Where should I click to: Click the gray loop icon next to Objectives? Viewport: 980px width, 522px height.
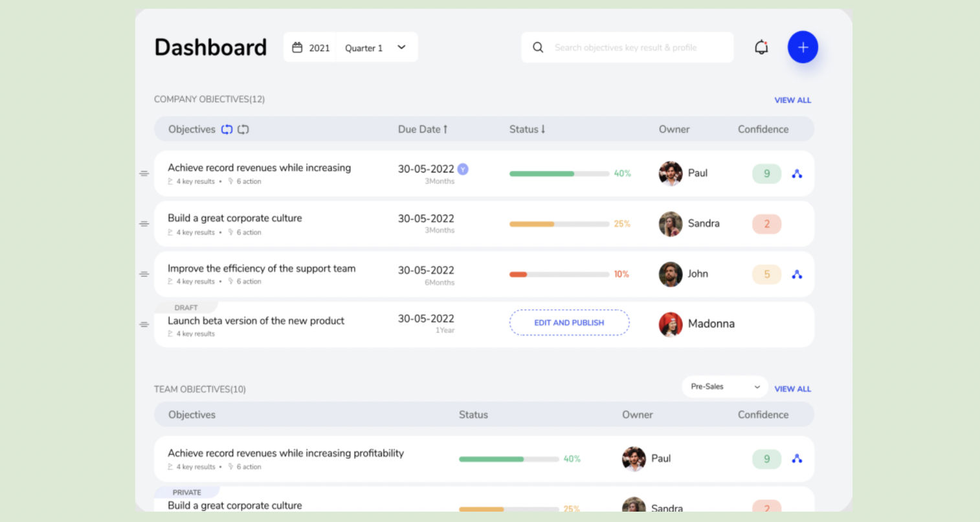coord(243,130)
